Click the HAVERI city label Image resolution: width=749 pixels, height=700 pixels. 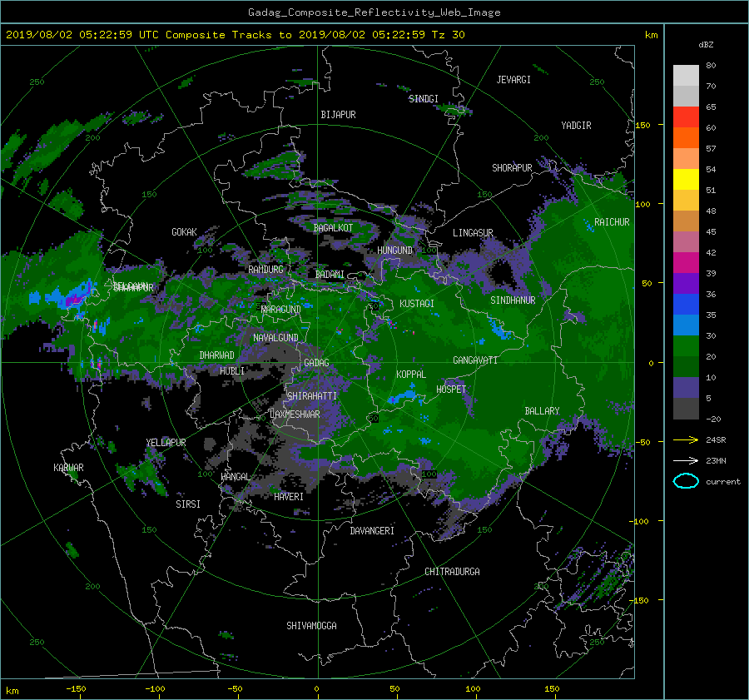coord(289,497)
